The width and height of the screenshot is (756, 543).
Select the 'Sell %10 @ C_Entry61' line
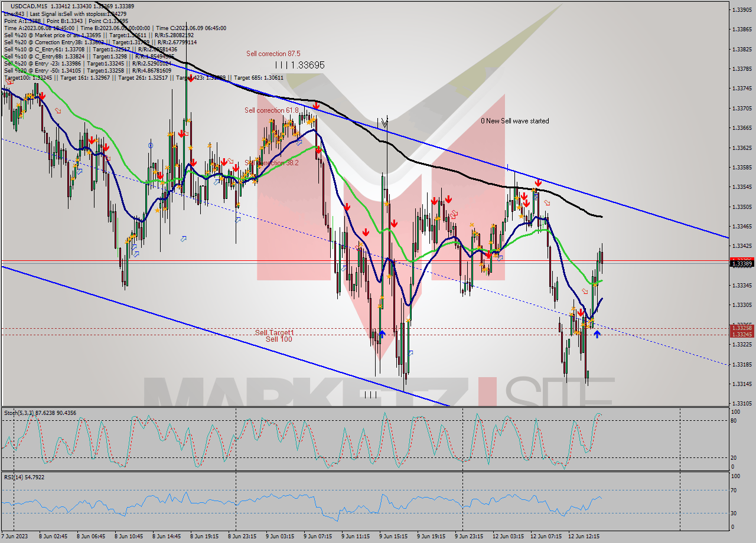coord(90,49)
